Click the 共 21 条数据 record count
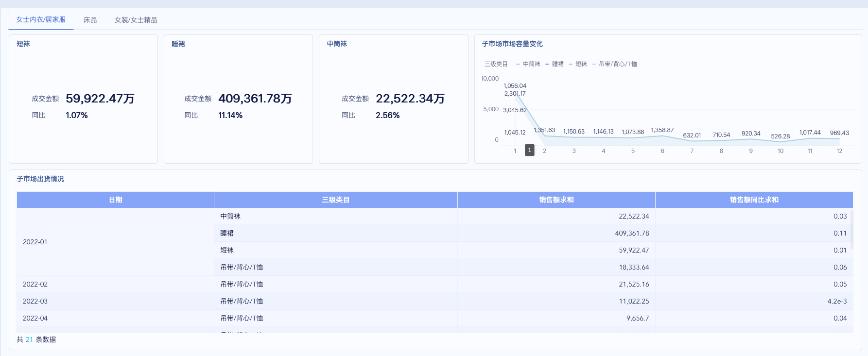The width and height of the screenshot is (868, 356). (x=36, y=339)
